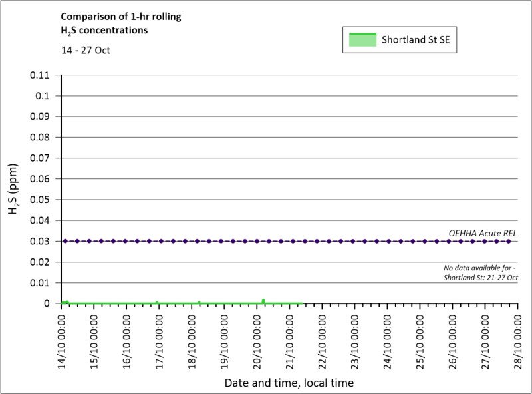
Task: Select the 'Date and time, local time' axis title
Action: click(289, 383)
